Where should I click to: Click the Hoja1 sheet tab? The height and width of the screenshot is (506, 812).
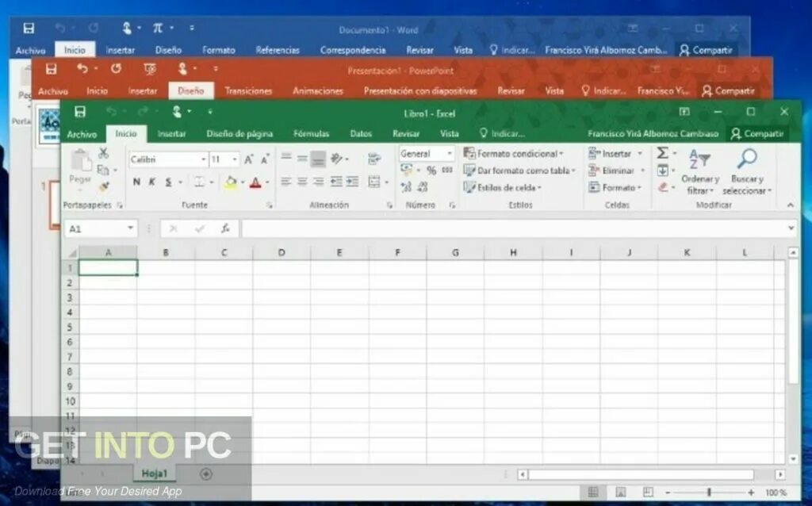click(x=155, y=473)
